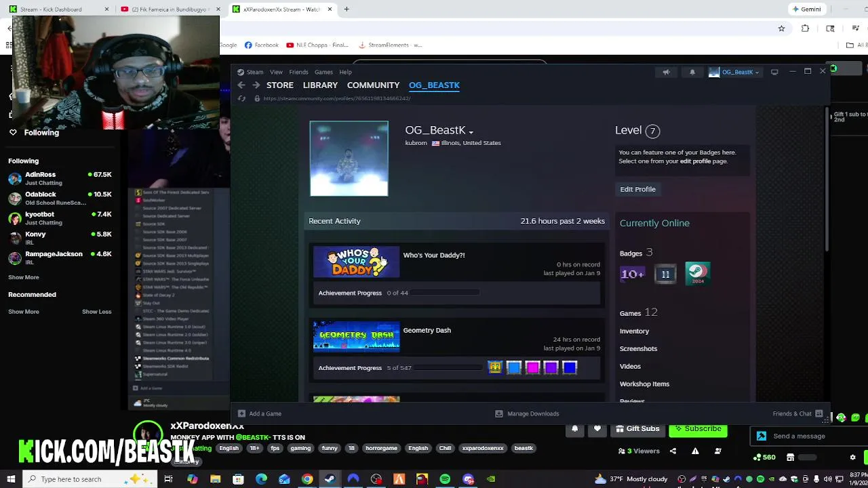Toggle Kick stream notifications bell

tap(575, 429)
